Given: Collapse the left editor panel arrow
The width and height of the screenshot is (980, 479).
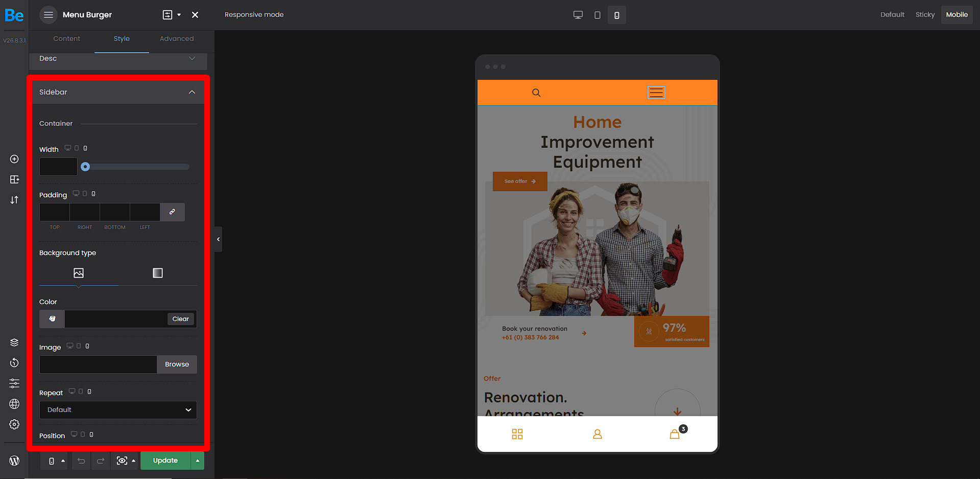Looking at the screenshot, I should click(x=218, y=239).
